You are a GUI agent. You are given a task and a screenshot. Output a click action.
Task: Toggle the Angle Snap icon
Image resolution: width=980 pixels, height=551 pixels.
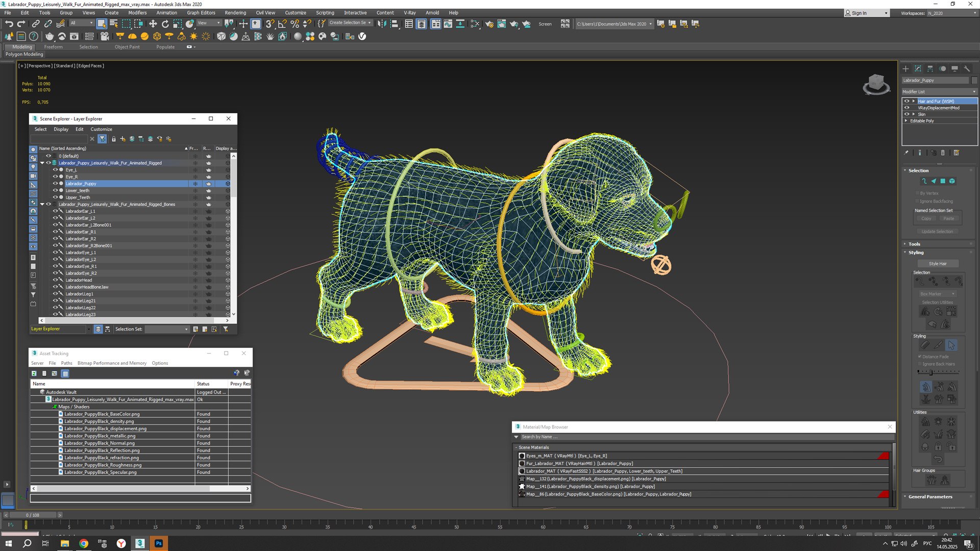282,23
